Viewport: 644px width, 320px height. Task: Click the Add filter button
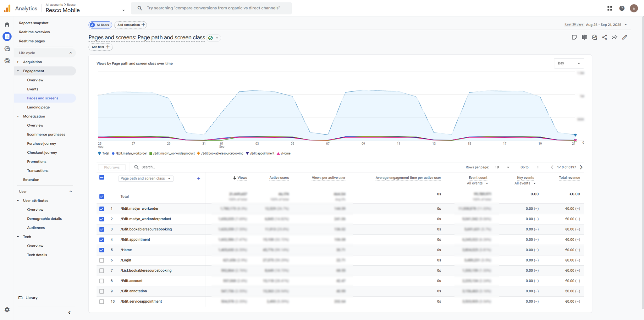point(101,47)
